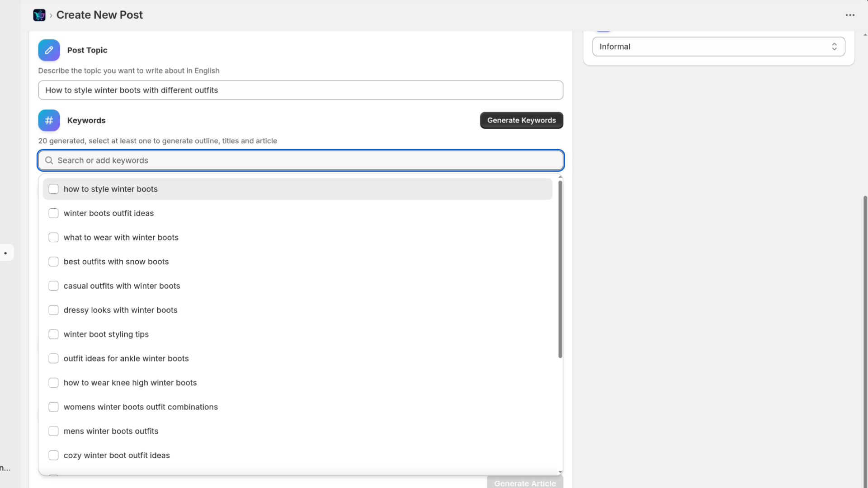Click the Keywords hashtag icon
This screenshot has width=868, height=488.
click(x=48, y=120)
